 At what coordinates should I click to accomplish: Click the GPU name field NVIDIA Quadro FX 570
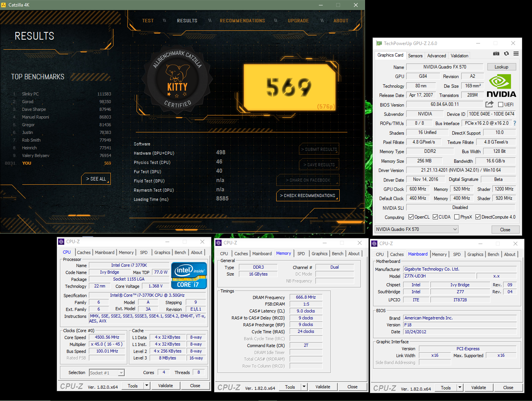pos(445,67)
